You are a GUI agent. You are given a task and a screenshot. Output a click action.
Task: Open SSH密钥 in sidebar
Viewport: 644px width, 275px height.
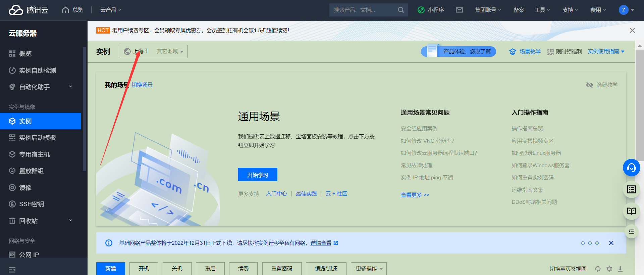coord(41,204)
